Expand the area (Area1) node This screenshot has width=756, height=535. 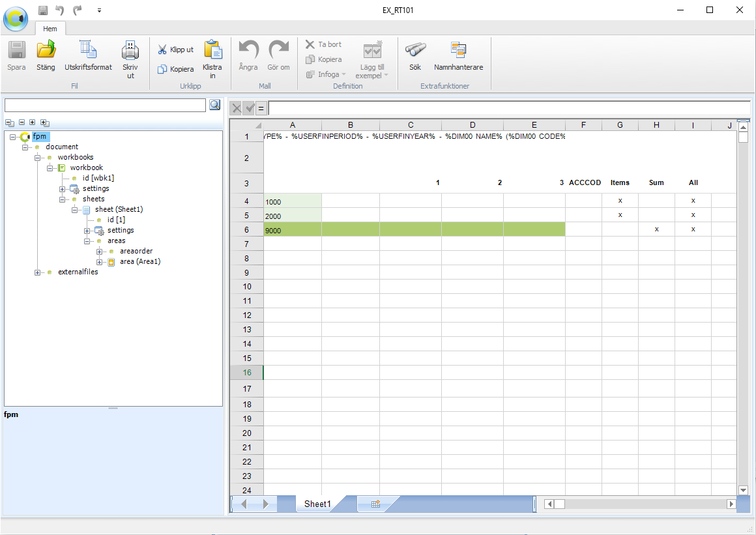click(99, 262)
